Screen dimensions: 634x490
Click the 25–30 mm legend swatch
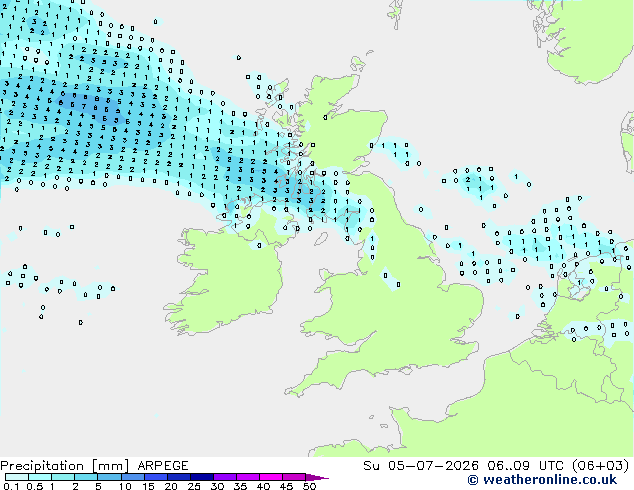(x=201, y=477)
